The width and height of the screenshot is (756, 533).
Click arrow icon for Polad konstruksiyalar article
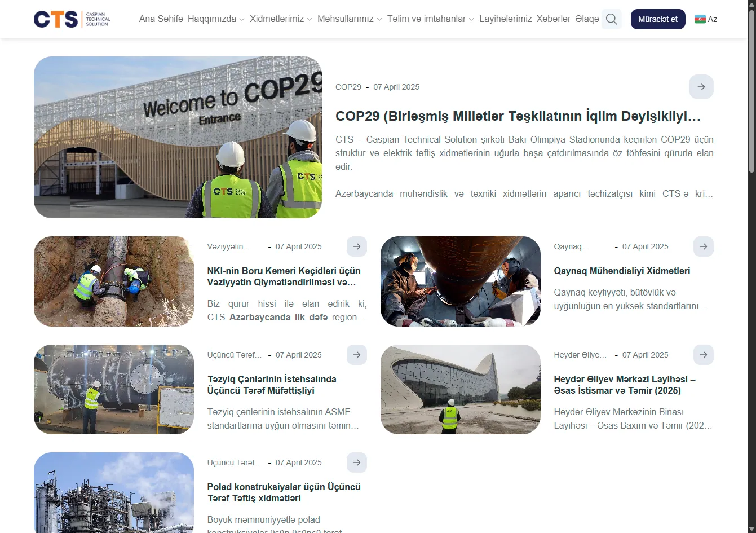click(x=357, y=462)
